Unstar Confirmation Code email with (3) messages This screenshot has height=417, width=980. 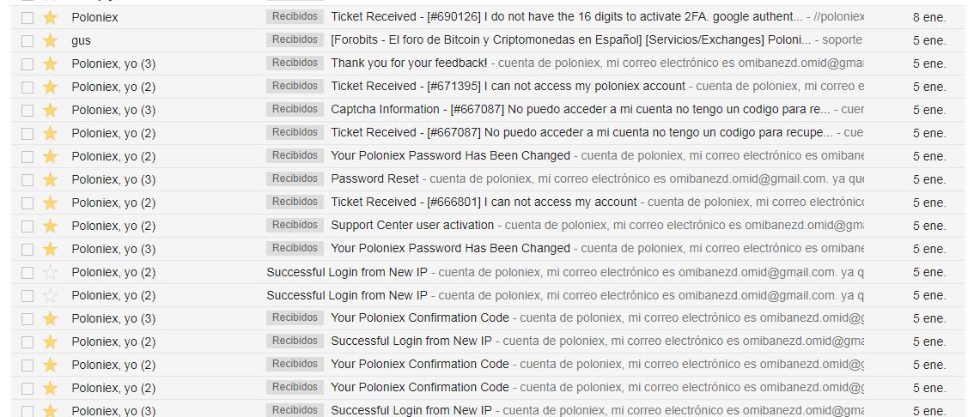click(x=50, y=318)
